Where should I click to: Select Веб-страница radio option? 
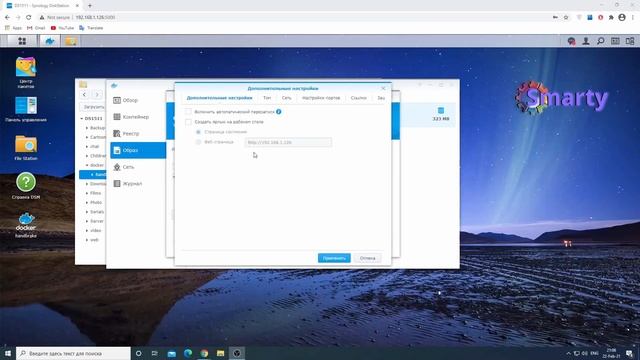(198, 142)
